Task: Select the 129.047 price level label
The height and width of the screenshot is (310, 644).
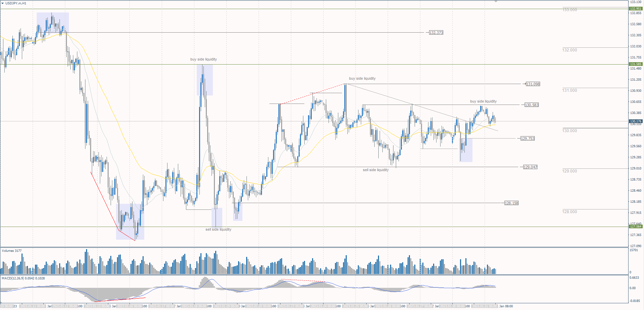Action: tap(530, 167)
